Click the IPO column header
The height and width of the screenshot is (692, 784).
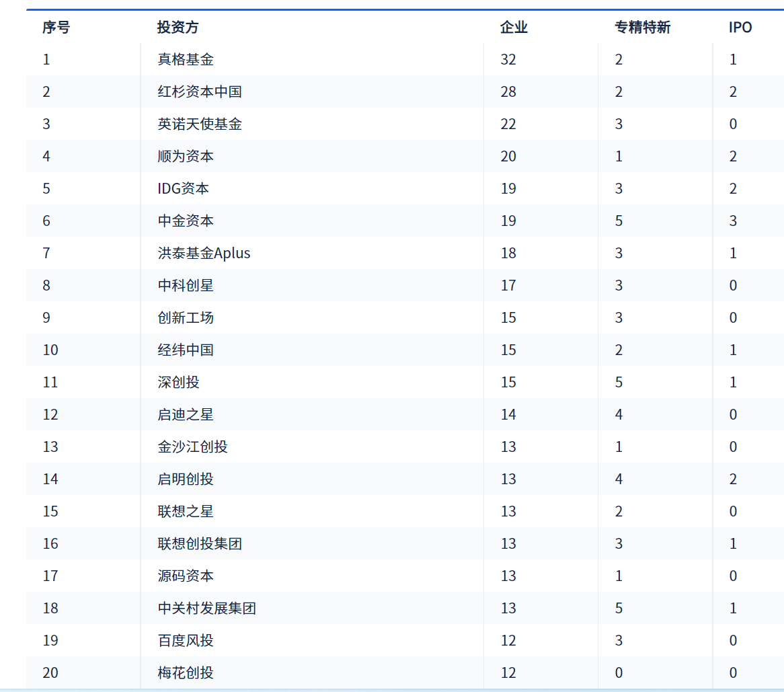tap(740, 27)
